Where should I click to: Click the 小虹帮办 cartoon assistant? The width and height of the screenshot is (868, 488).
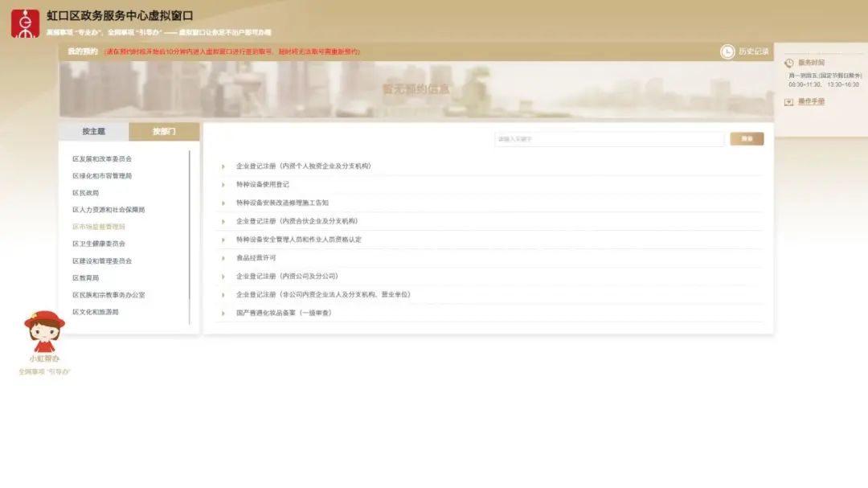point(44,331)
